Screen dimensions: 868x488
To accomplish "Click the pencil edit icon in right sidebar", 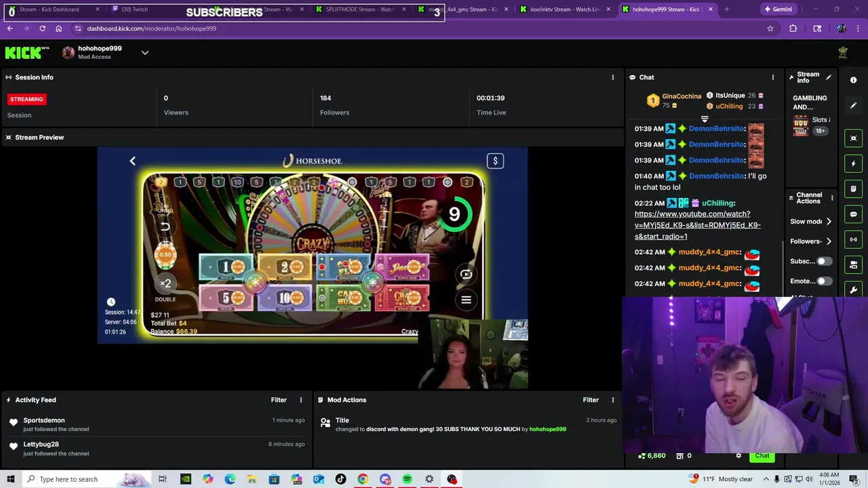I will [854, 105].
